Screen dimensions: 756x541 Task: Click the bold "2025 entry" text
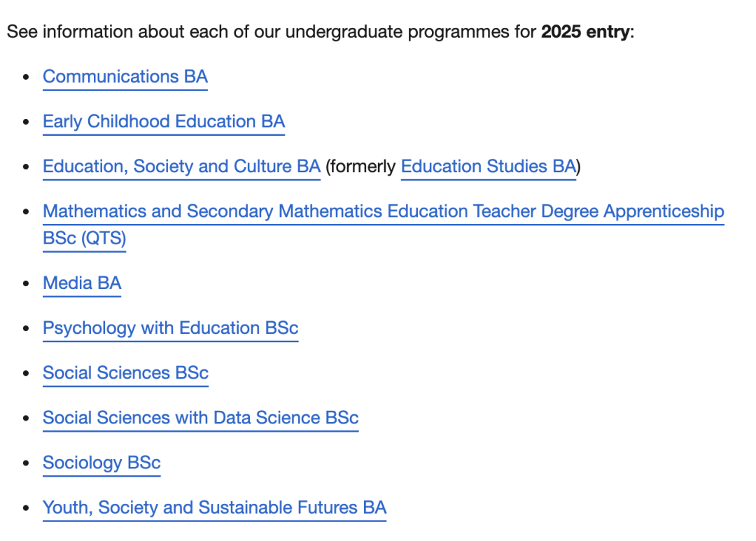click(x=584, y=32)
